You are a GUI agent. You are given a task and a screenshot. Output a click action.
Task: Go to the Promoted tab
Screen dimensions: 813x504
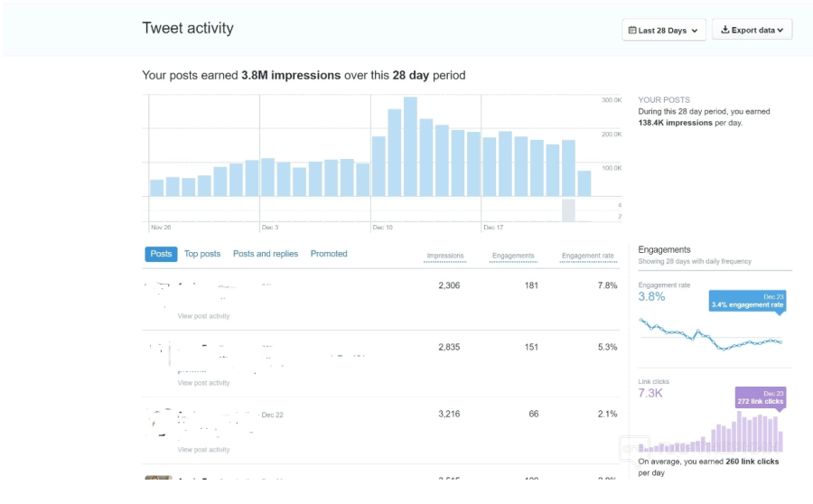click(329, 255)
